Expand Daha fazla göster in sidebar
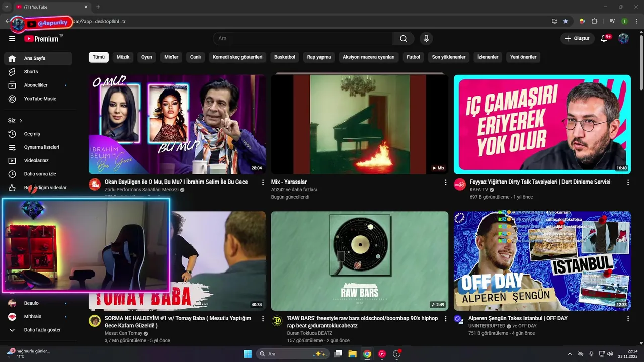Image resolution: width=644 pixels, height=362 pixels. [38, 330]
